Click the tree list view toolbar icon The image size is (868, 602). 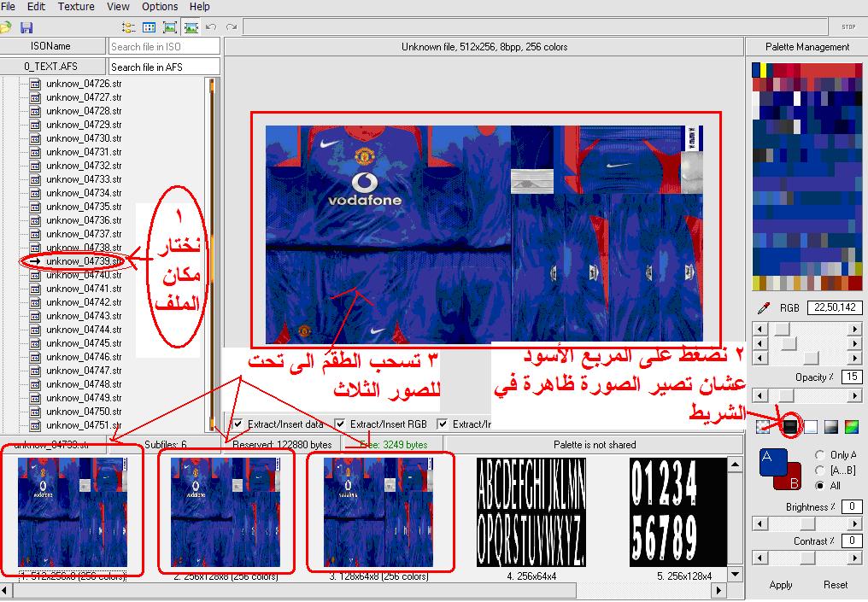[x=128, y=28]
